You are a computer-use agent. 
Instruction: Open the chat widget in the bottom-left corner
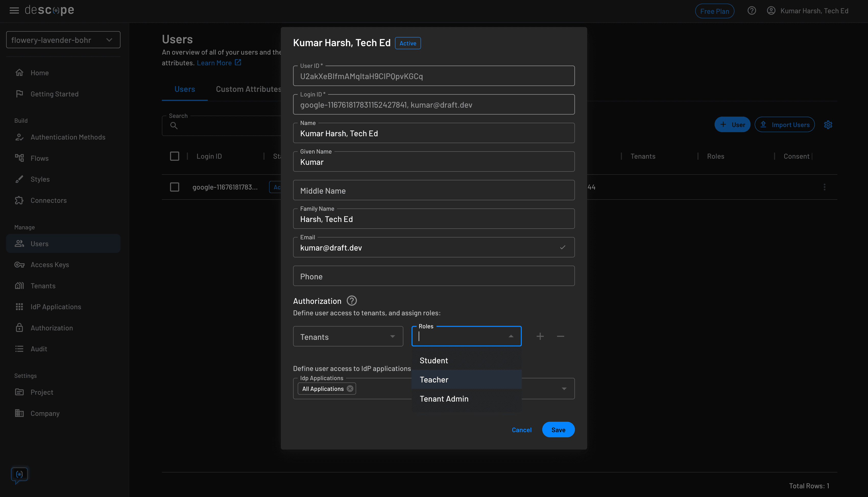tap(19, 475)
